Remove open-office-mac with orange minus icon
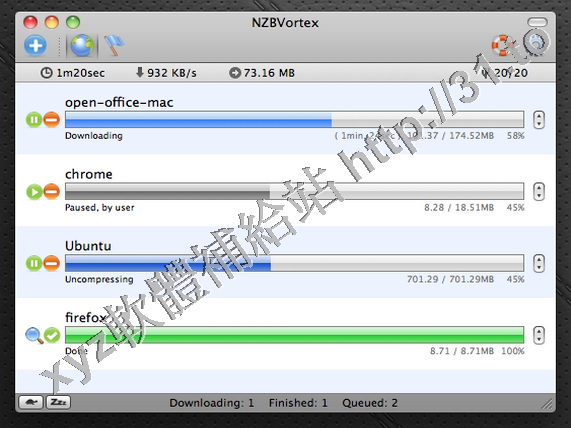Screen dimensions: 571x428 click(x=52, y=119)
